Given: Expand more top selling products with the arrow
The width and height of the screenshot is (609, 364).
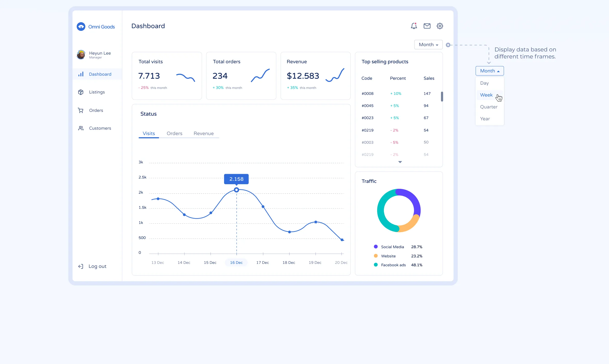Looking at the screenshot, I should tap(400, 162).
